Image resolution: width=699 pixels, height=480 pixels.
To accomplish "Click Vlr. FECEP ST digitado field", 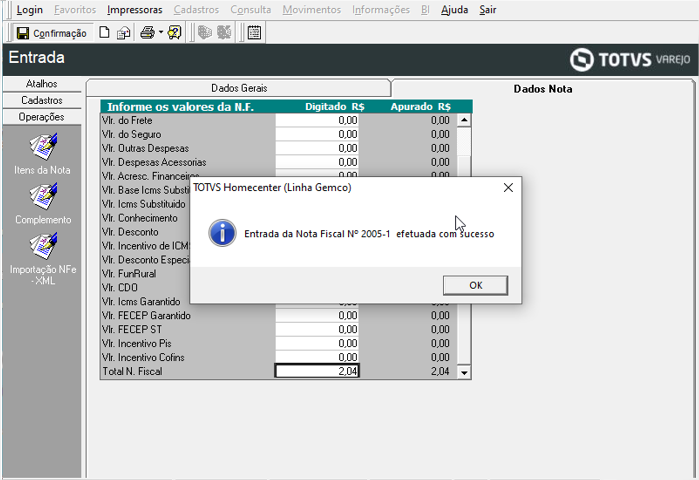I will pos(317,329).
